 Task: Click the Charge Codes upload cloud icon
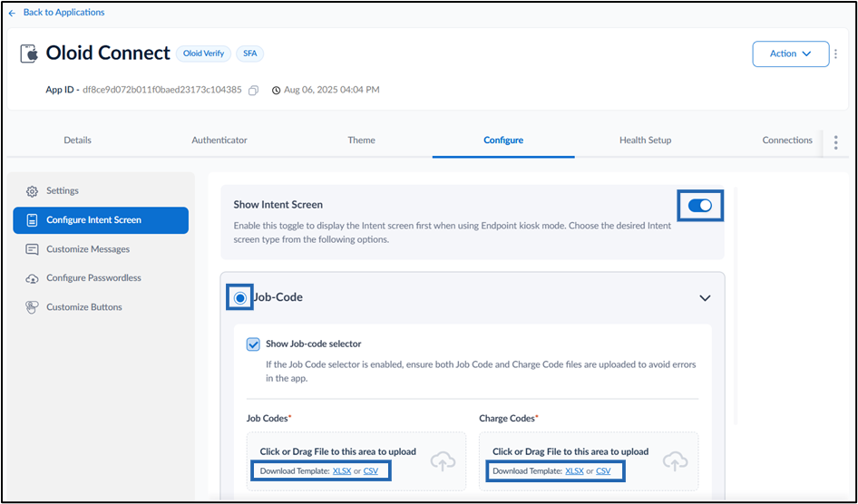pyautogui.click(x=675, y=461)
